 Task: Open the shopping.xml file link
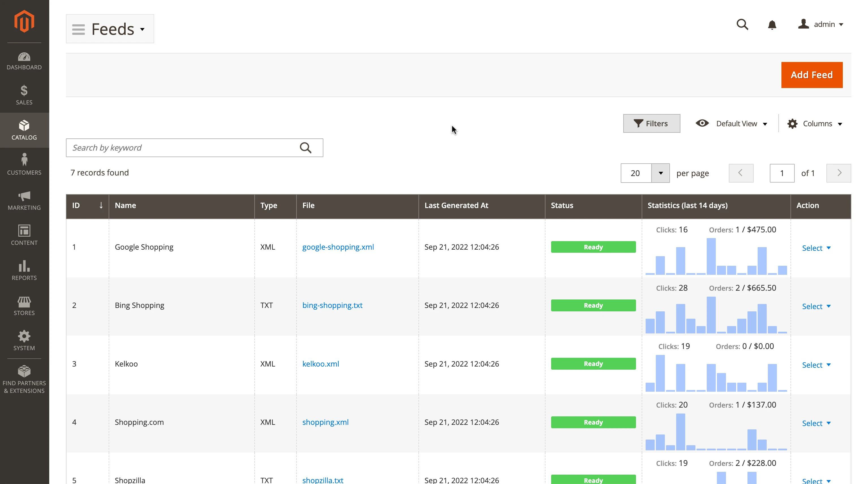(325, 422)
